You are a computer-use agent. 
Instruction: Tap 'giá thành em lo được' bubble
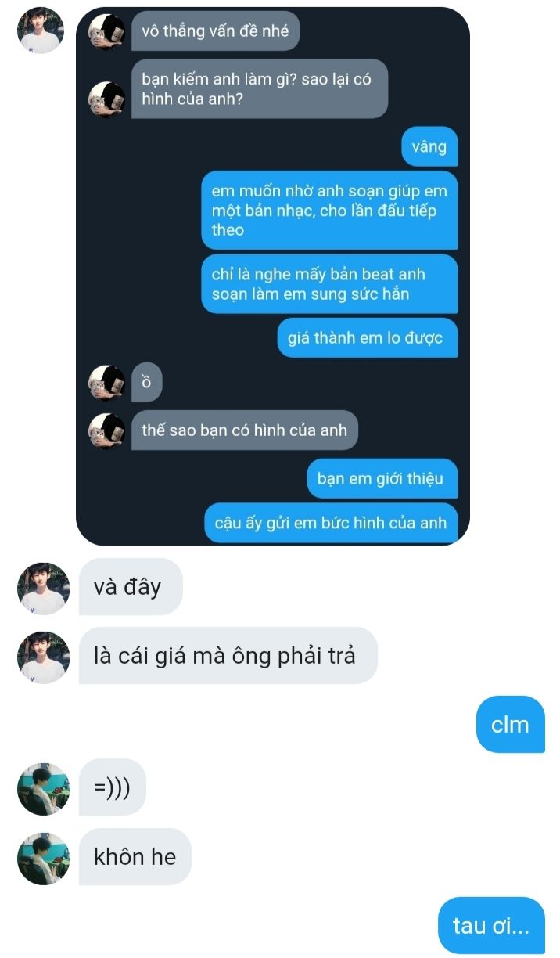pyautogui.click(x=367, y=338)
